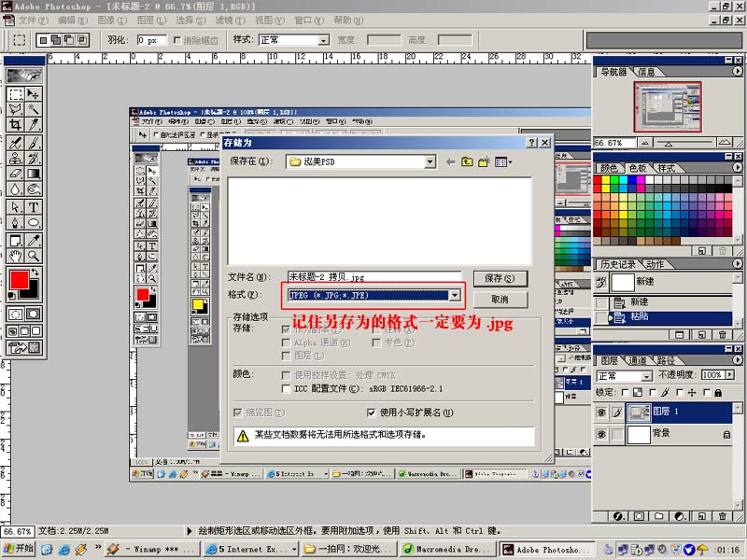
Task: Select the Type tool
Action: pyautogui.click(x=33, y=207)
